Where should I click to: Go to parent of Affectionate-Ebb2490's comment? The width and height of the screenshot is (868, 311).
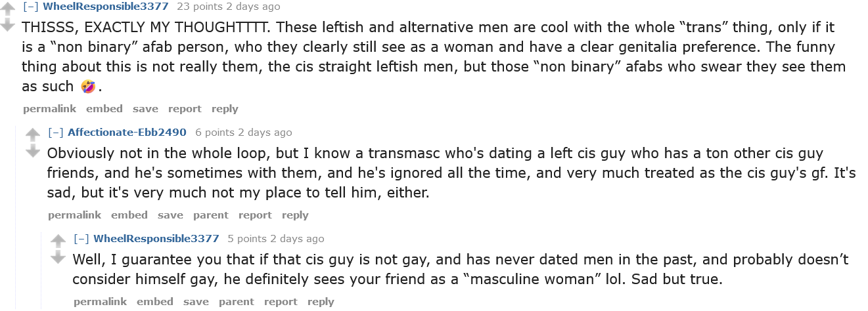click(x=210, y=215)
